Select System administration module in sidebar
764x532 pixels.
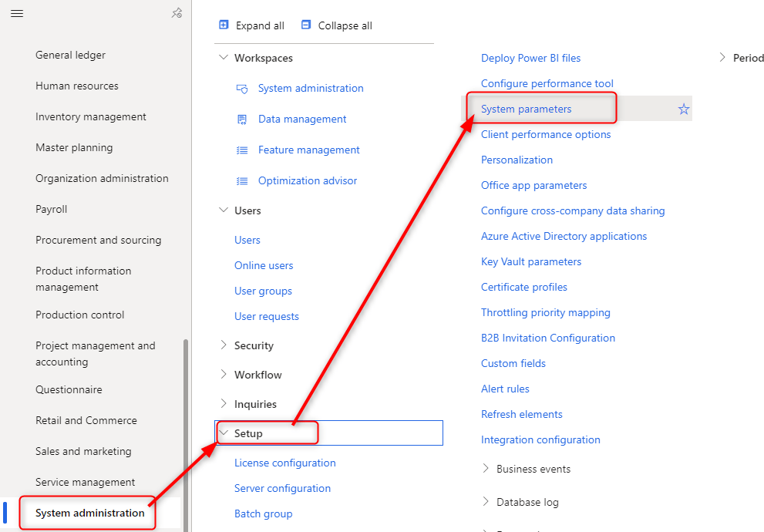point(89,513)
